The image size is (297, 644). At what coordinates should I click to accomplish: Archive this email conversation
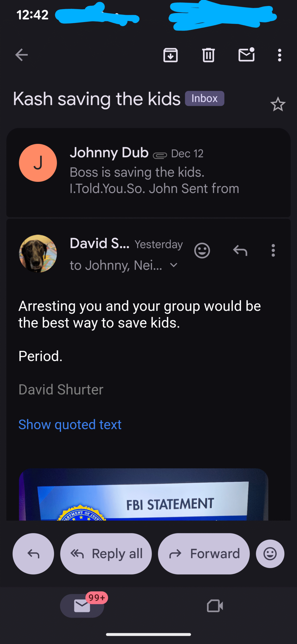point(170,55)
